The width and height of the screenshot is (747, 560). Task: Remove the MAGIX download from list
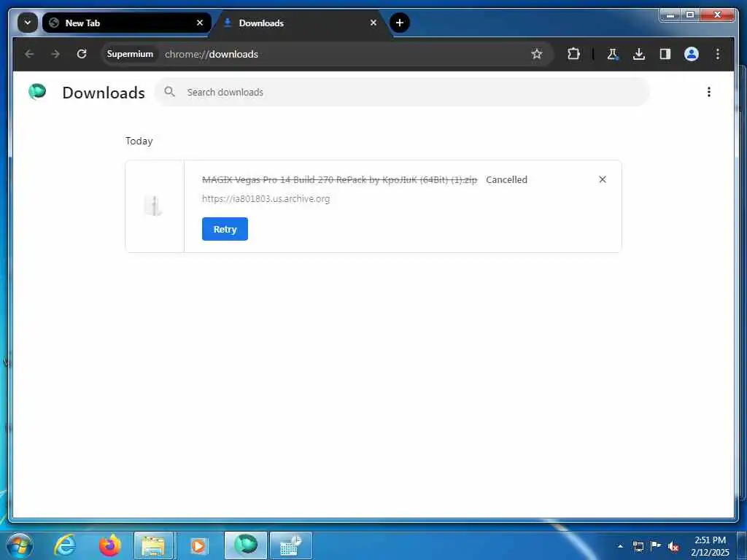(602, 179)
